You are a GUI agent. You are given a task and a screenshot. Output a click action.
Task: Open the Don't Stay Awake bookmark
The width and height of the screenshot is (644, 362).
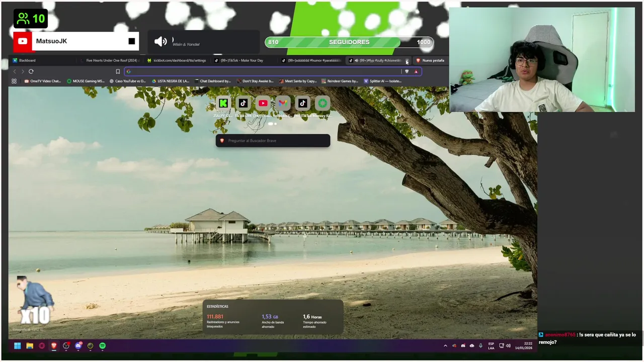coord(255,81)
